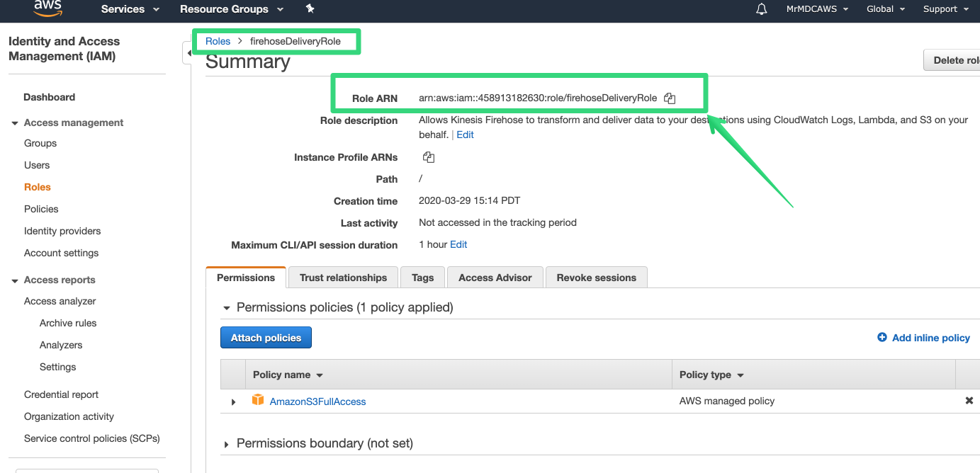Open Analyzers in the sidebar
980x473 pixels.
61,345
